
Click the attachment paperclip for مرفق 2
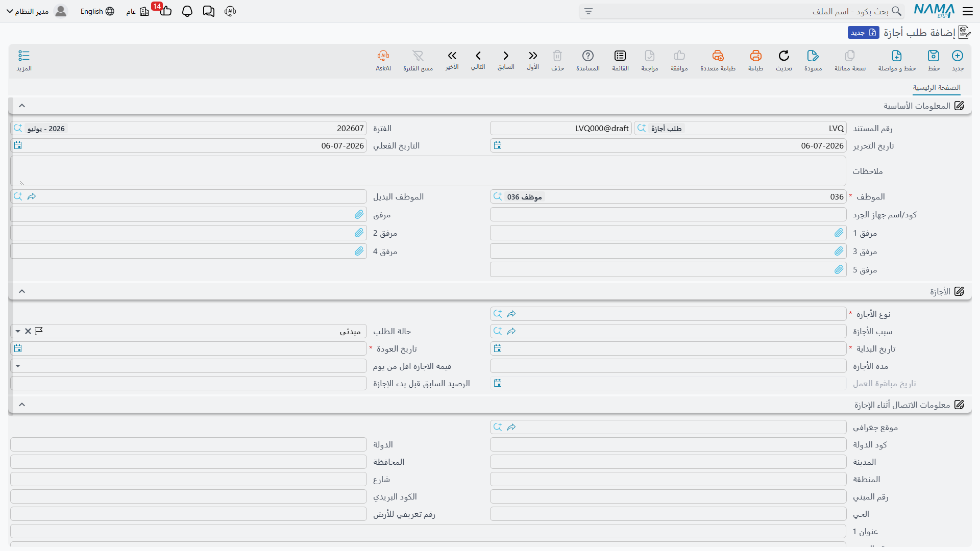point(359,233)
